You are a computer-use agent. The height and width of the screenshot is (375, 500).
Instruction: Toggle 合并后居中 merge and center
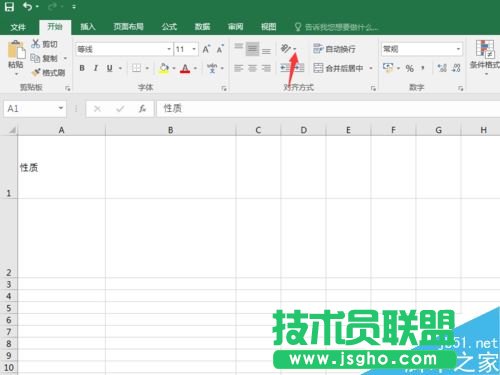[338, 68]
